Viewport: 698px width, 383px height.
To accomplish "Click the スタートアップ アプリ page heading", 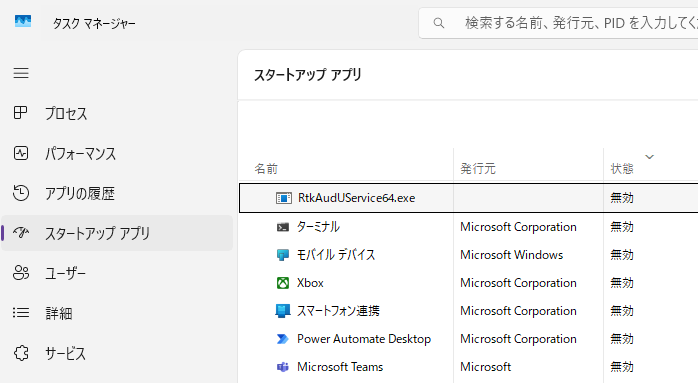I will click(308, 75).
